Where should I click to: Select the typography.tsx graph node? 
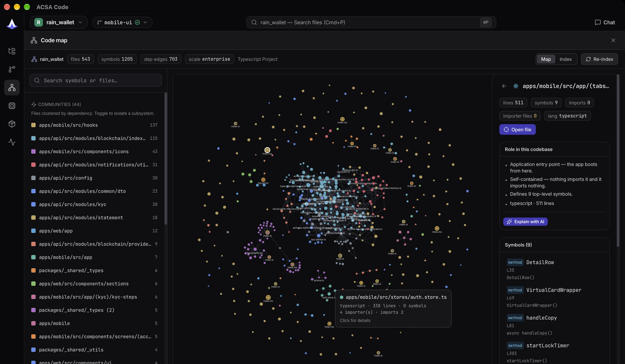click(255, 249)
